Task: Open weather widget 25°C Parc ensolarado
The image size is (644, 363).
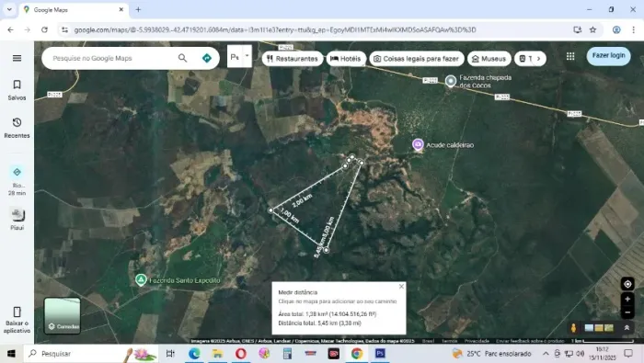Action: [491, 354]
